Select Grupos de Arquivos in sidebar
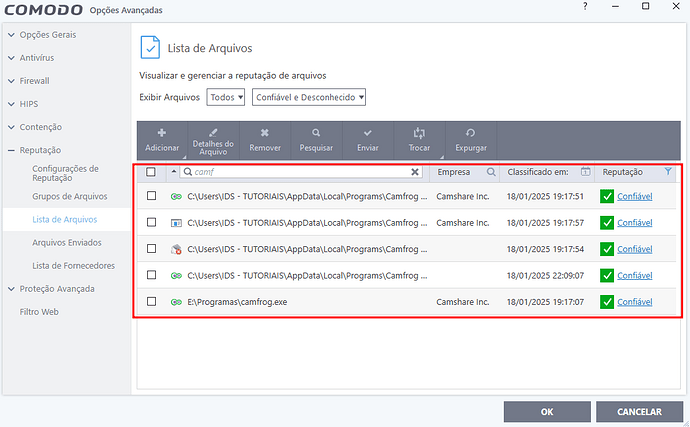The height and width of the screenshot is (427, 690). pyautogui.click(x=70, y=196)
